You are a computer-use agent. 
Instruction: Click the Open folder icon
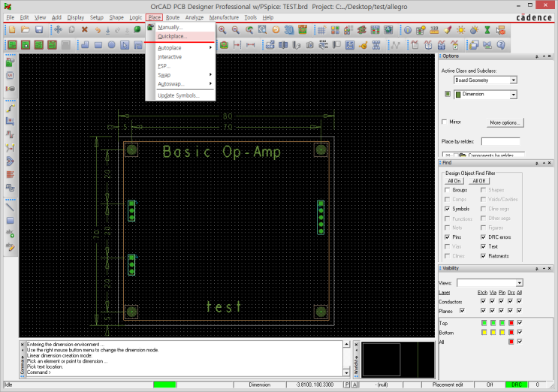click(26, 30)
